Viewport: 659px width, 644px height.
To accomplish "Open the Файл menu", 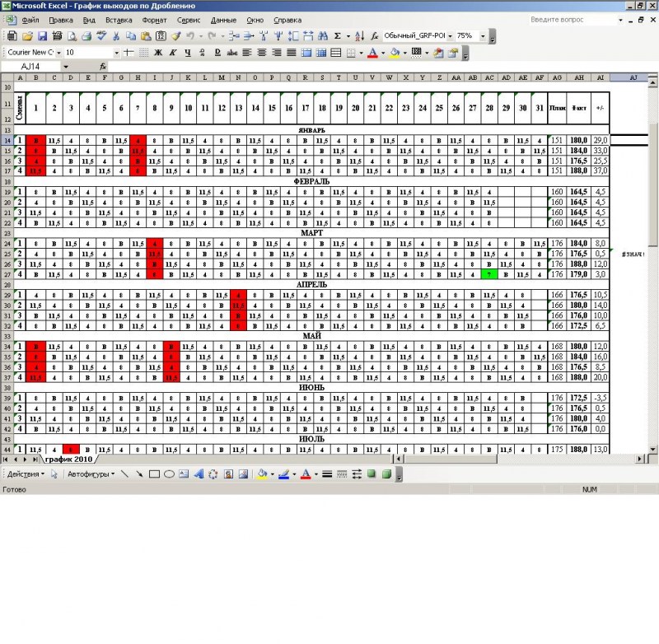I will [x=30, y=20].
